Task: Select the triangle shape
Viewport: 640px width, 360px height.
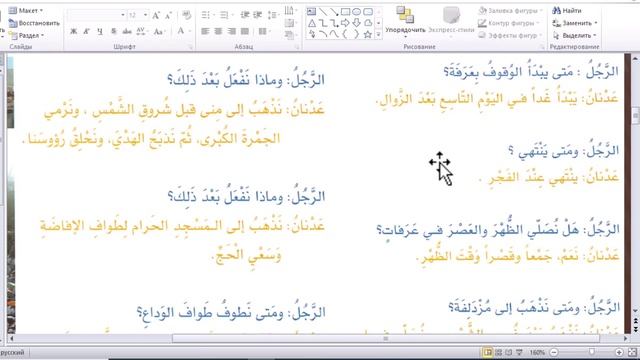Action: 311,23
